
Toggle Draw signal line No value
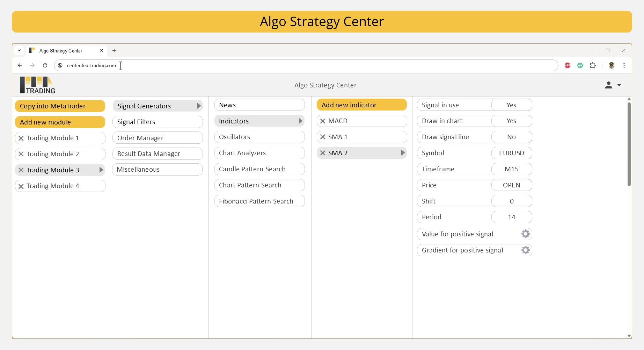pyautogui.click(x=512, y=137)
